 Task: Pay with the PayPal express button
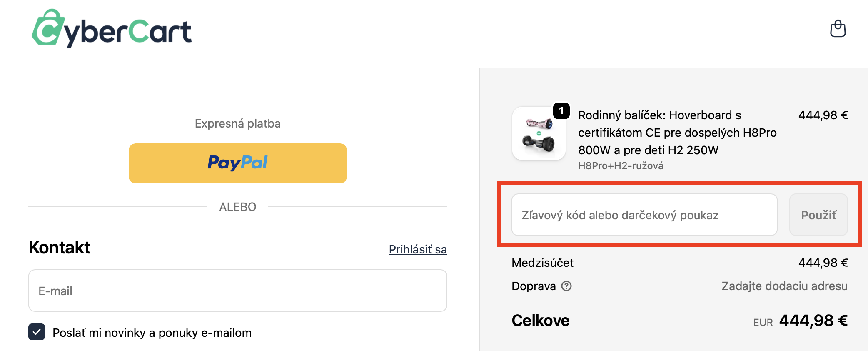point(237,163)
